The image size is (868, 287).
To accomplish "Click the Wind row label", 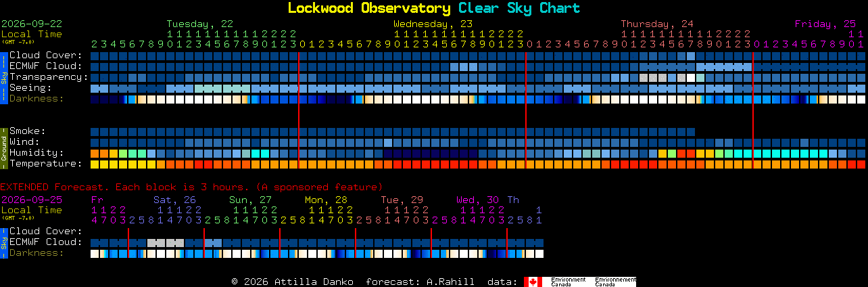I will click(24, 142).
